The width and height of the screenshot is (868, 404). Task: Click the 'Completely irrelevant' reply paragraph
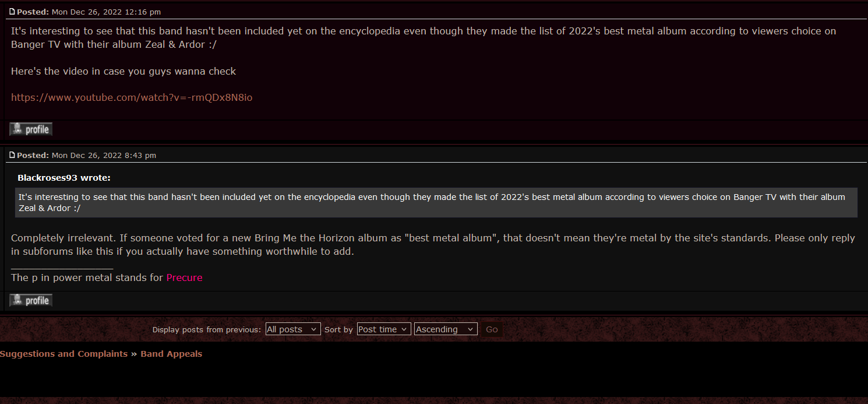tap(433, 245)
